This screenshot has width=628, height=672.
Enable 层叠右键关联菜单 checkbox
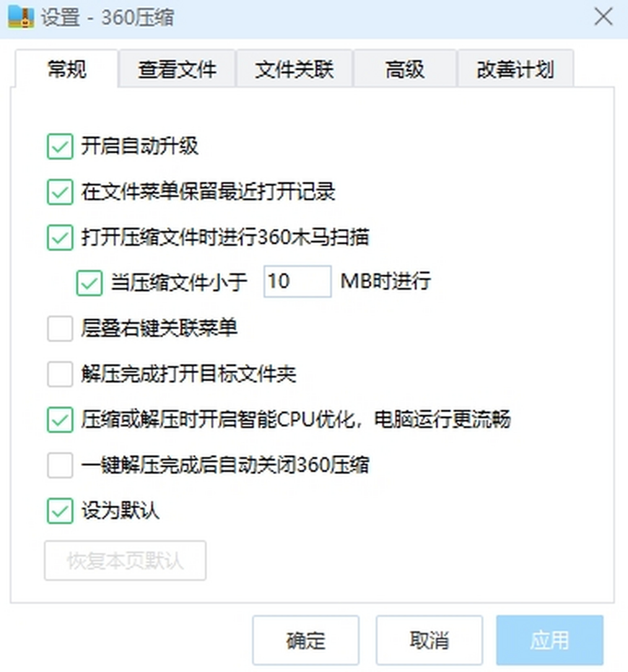60,328
